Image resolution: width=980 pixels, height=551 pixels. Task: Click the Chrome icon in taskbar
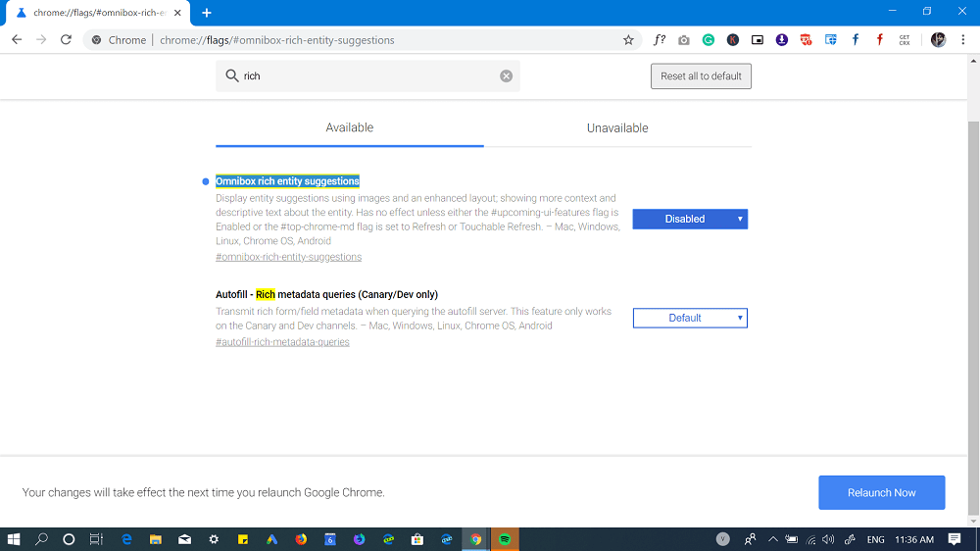point(475,539)
